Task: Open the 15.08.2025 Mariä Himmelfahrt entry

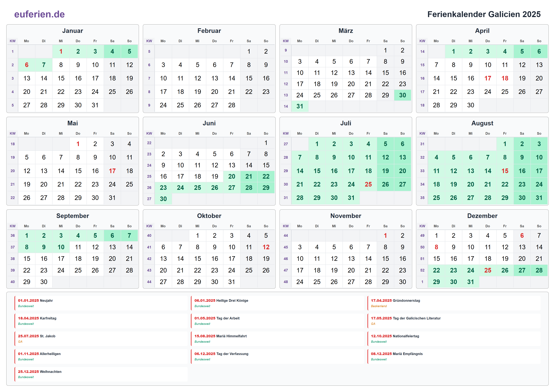Action: click(277, 339)
